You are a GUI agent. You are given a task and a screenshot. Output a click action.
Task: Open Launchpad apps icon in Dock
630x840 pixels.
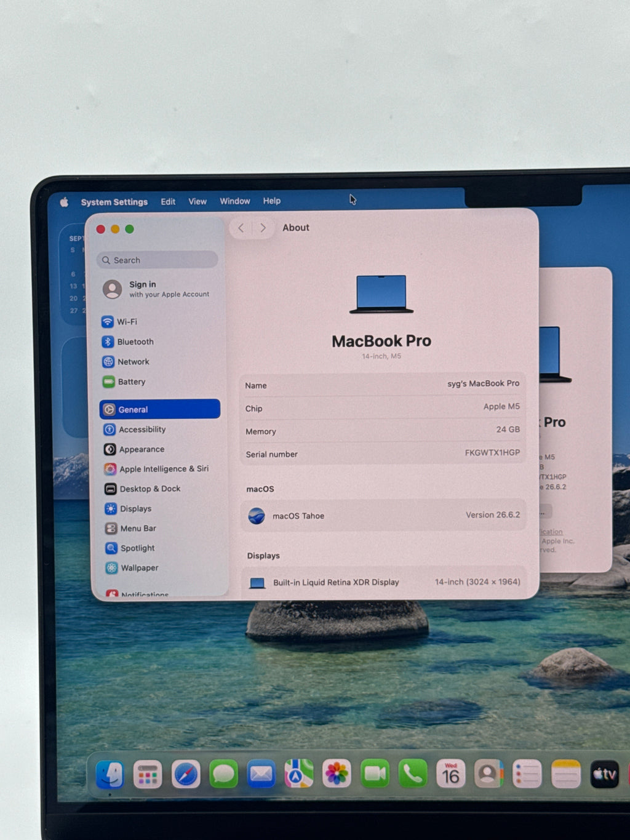point(148,775)
